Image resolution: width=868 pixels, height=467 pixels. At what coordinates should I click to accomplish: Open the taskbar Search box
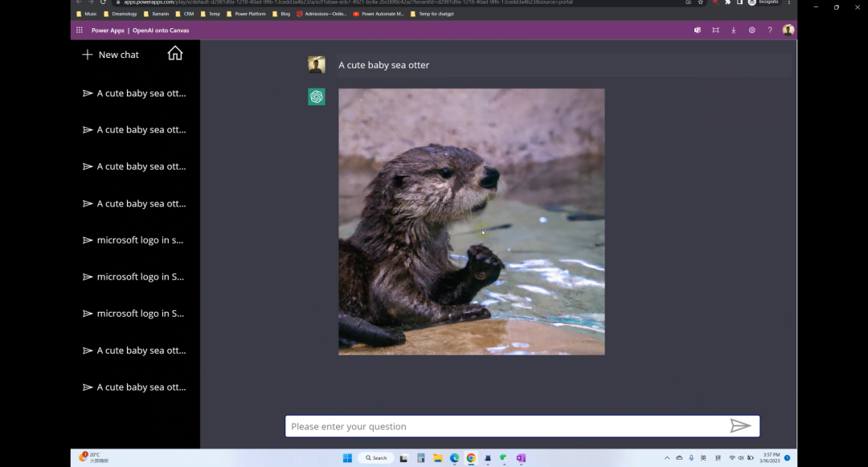tap(376, 458)
